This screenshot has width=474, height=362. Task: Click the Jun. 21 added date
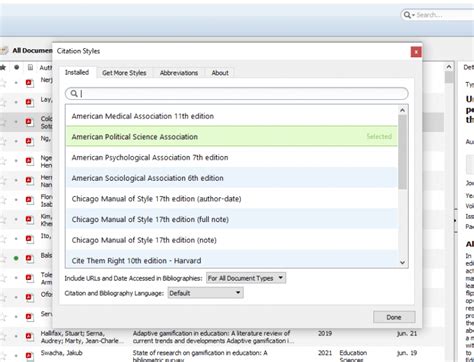pos(407,333)
